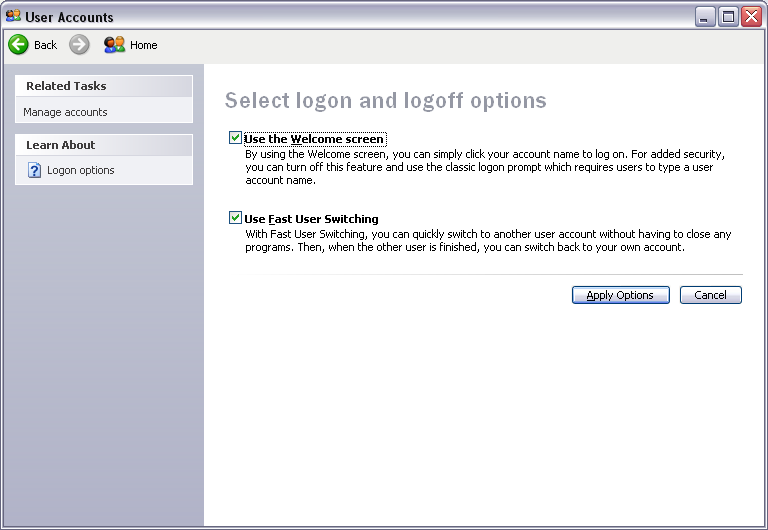Viewport: 768px width, 530px height.
Task: Maximize the User Accounts window
Action: click(728, 17)
